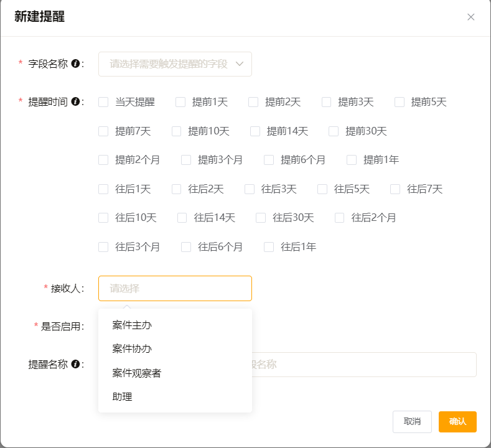
Task: Check the 往后30天 option
Action: [x=261, y=218]
